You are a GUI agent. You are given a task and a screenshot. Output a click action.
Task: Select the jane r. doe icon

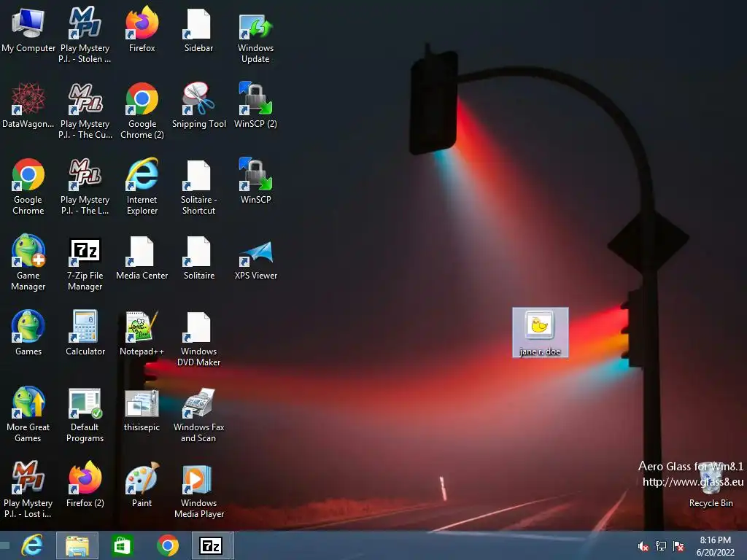(x=540, y=332)
